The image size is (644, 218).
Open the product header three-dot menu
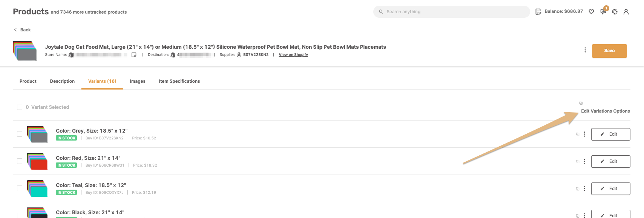point(585,50)
